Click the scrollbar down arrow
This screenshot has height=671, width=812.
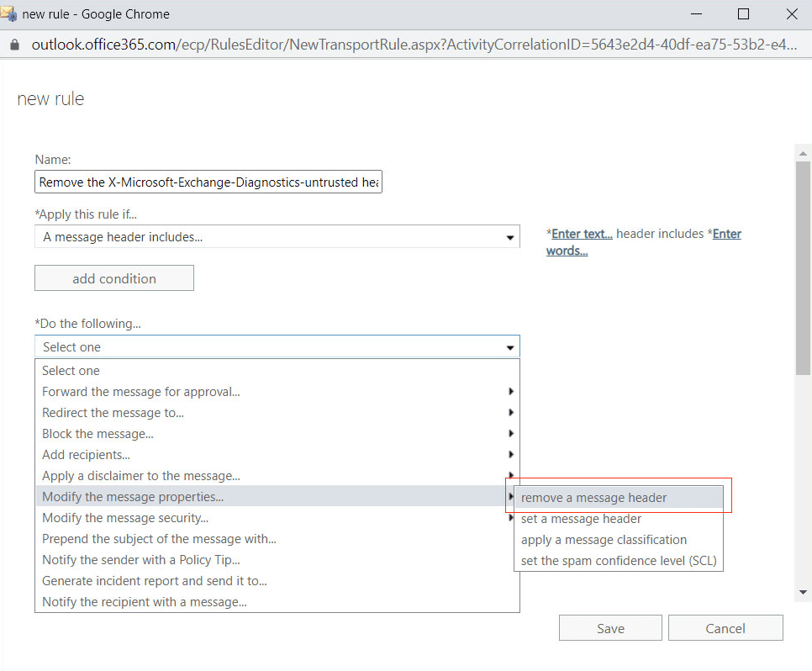804,591
